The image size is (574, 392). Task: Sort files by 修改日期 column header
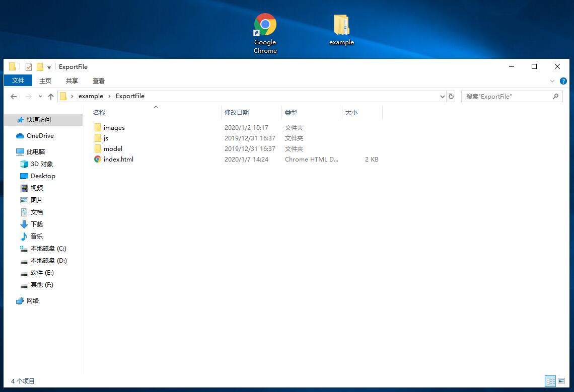[237, 112]
